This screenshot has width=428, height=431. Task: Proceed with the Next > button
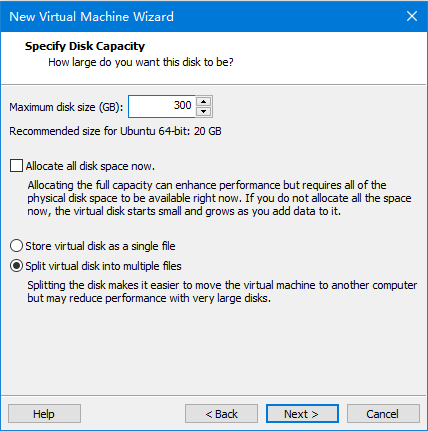coord(302,414)
